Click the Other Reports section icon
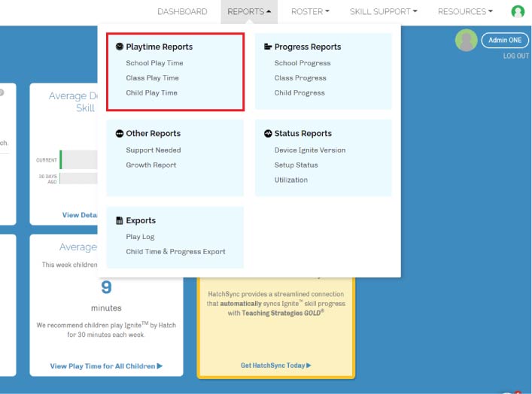532x394 pixels. (x=120, y=134)
